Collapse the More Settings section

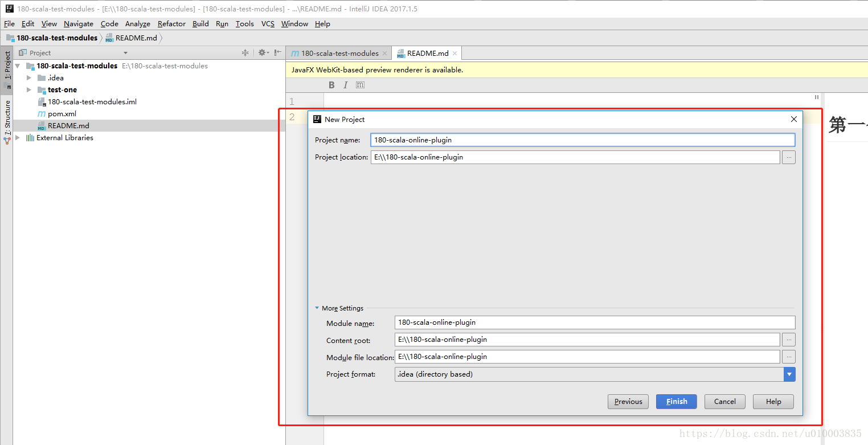pos(317,308)
